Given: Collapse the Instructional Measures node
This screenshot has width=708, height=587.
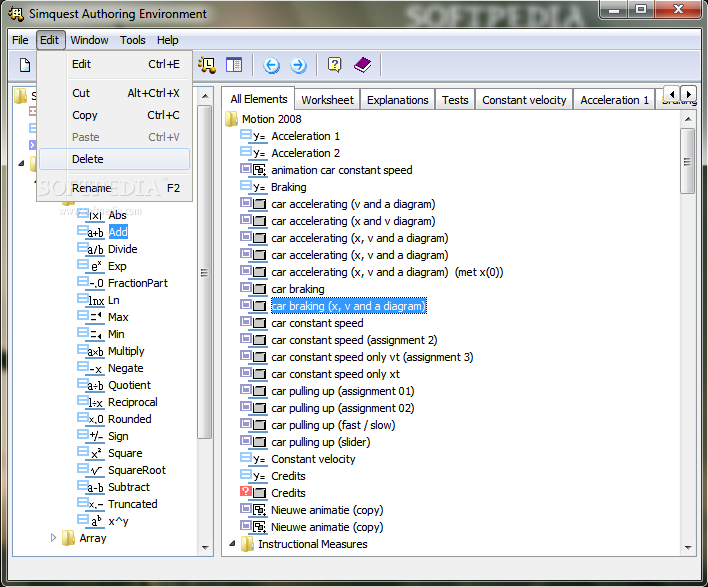Looking at the screenshot, I should point(232,544).
